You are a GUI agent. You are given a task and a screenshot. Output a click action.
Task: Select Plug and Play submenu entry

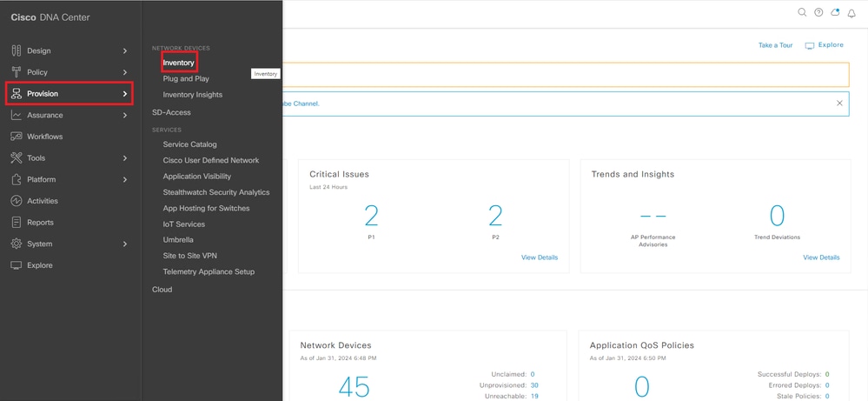click(x=186, y=78)
